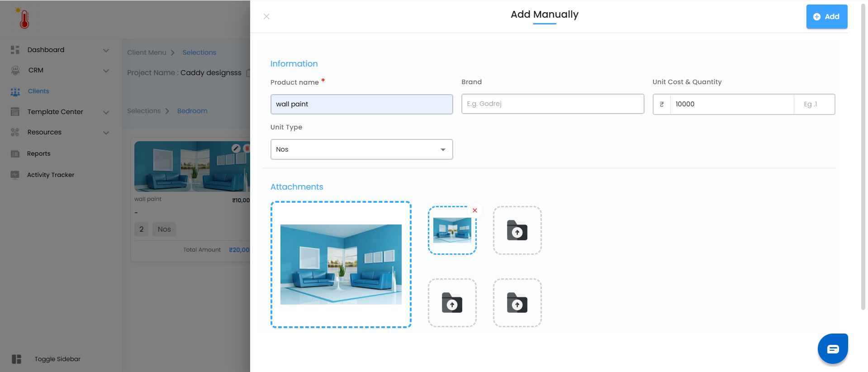Upload file in bottom-right attachment slot
Viewport: 868px width, 372px height.
[x=517, y=303]
